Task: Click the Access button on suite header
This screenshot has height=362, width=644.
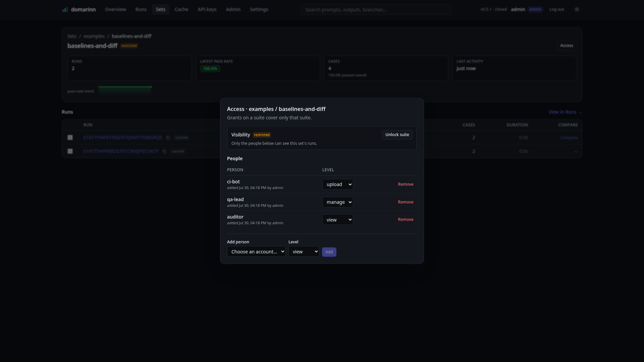Action: 567,46
